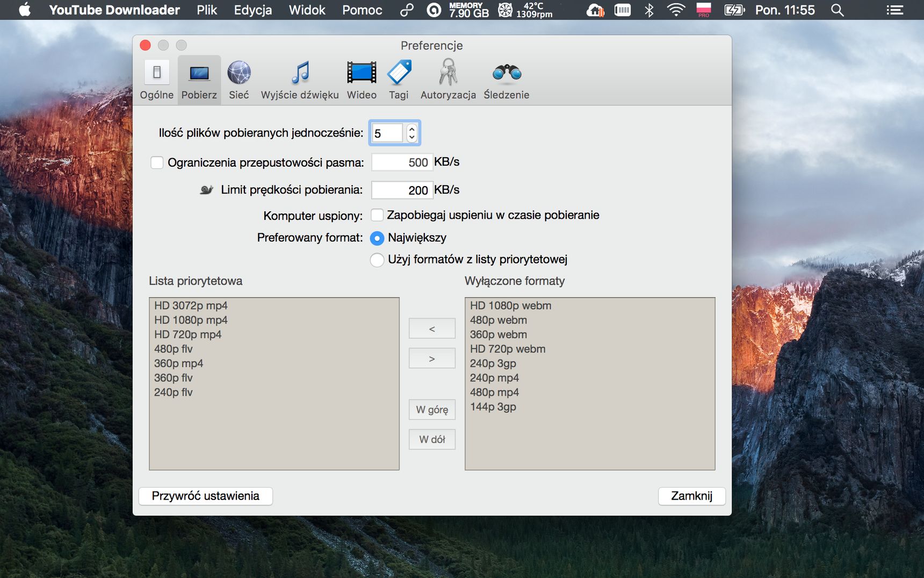Select 144p 3gp in disabled formats
The width and height of the screenshot is (924, 578).
[x=590, y=407]
